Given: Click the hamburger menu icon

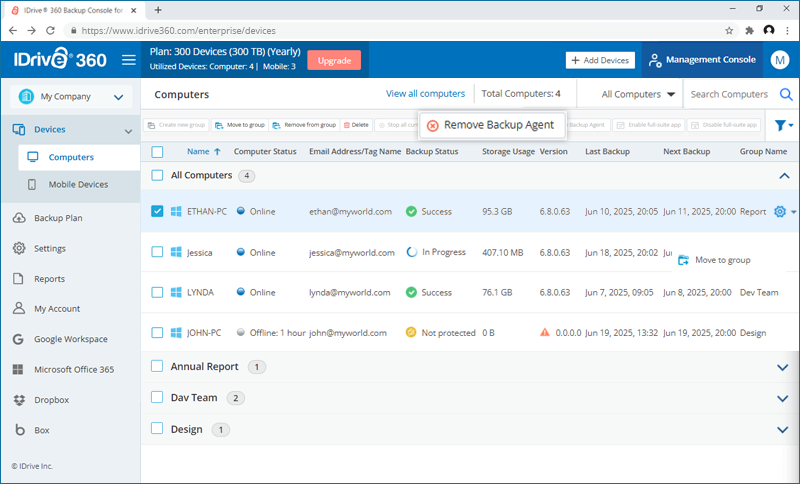Looking at the screenshot, I should click(x=128, y=60).
